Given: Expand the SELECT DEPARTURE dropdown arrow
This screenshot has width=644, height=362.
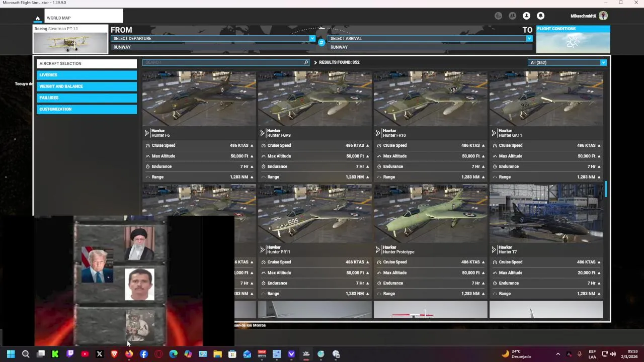Looking at the screenshot, I should click(312, 38).
